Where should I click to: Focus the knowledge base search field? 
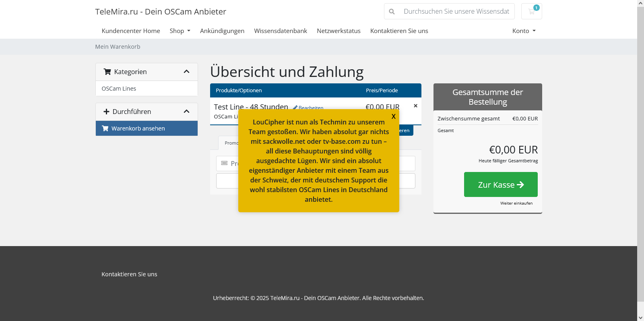(x=456, y=12)
